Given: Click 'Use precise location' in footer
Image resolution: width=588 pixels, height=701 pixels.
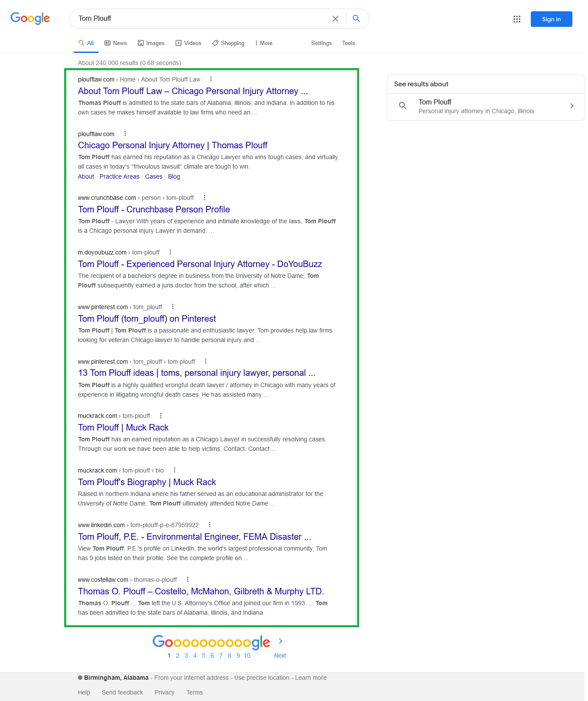Looking at the screenshot, I should click(x=262, y=678).
